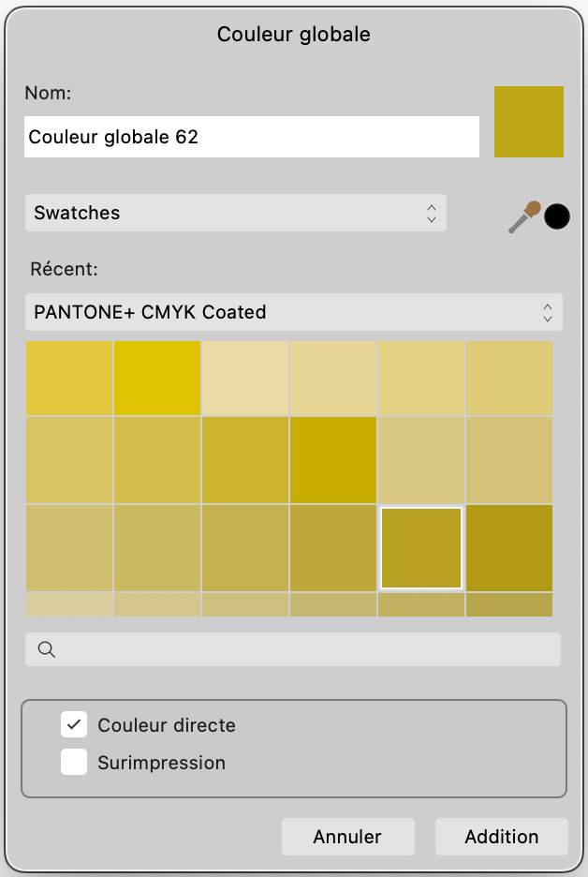Open the Swatches mode dropdown
Screen dimensions: 588x877
(236, 213)
